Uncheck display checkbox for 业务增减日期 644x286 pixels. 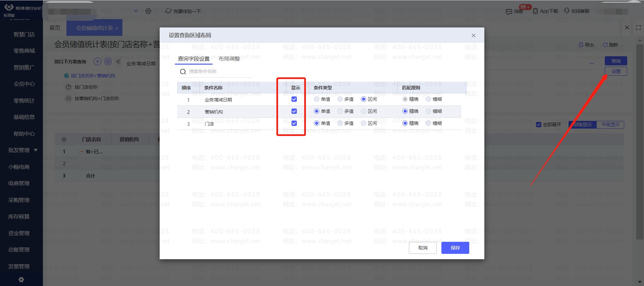pos(294,99)
